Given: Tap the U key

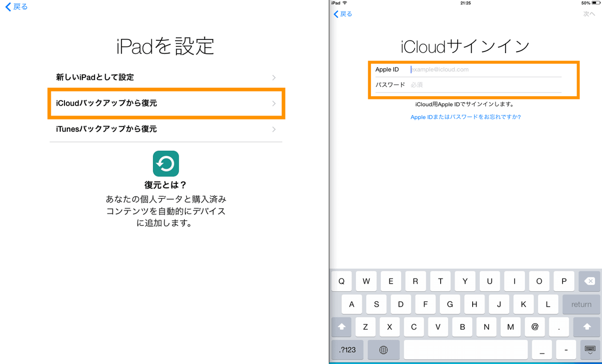Looking at the screenshot, I should coord(490,281).
